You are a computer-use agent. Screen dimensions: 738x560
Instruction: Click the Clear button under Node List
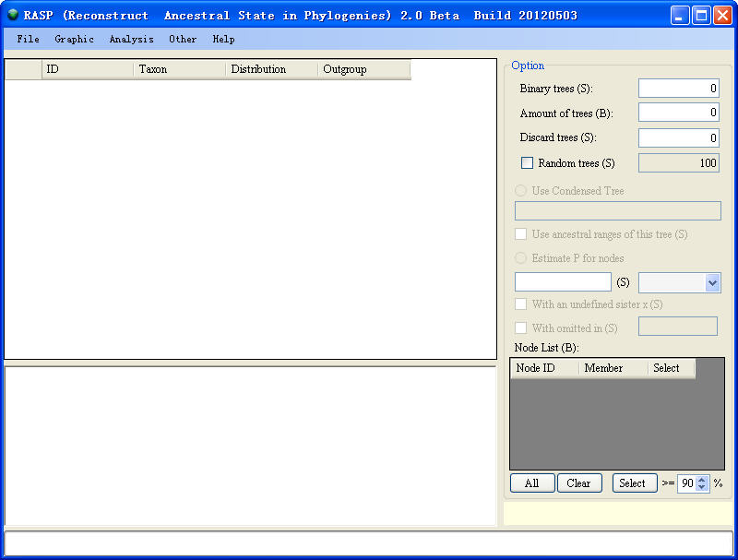pyautogui.click(x=579, y=483)
